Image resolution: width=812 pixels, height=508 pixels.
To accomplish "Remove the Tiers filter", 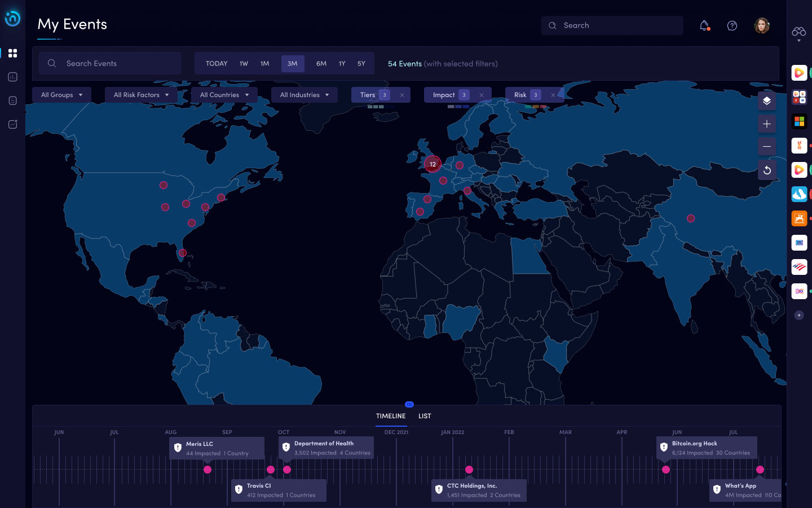I will (x=402, y=95).
